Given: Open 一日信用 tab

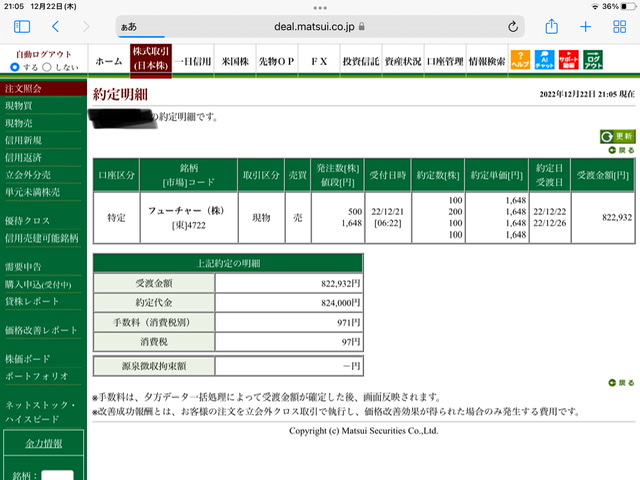Looking at the screenshot, I should [193, 61].
